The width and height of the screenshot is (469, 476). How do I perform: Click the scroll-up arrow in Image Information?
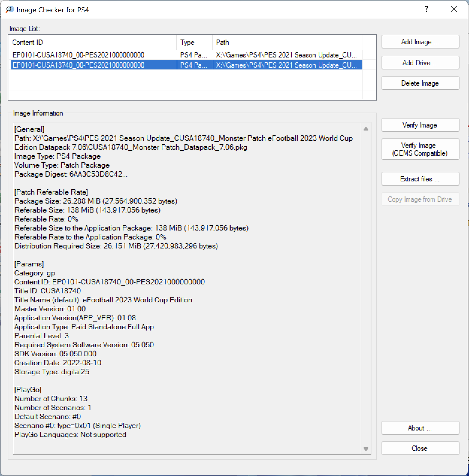366,129
